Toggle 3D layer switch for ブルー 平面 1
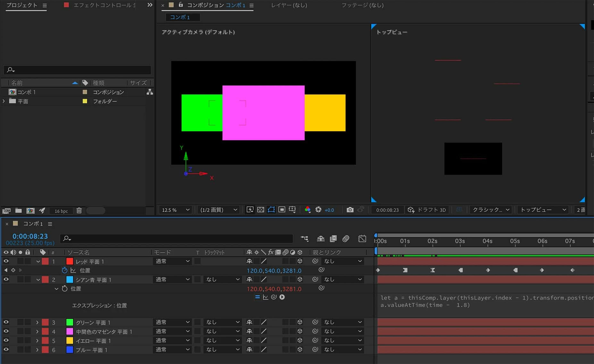594x364 pixels. pyautogui.click(x=300, y=350)
